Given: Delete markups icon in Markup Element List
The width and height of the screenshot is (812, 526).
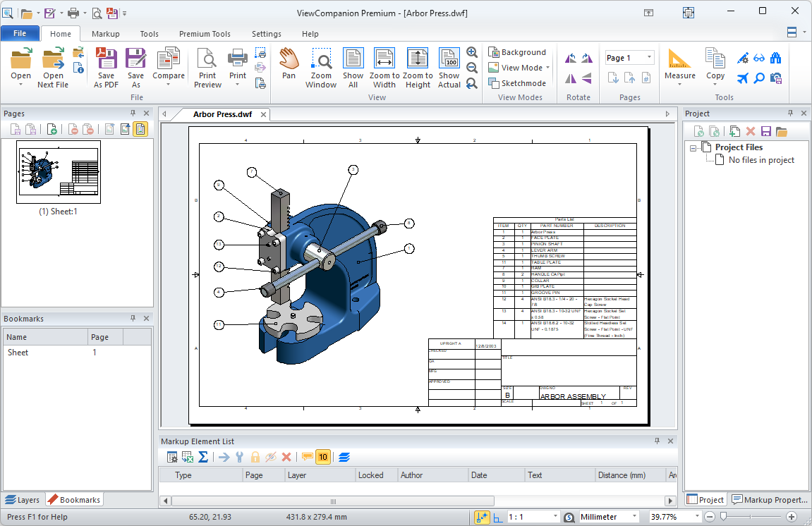Looking at the screenshot, I should [286, 457].
